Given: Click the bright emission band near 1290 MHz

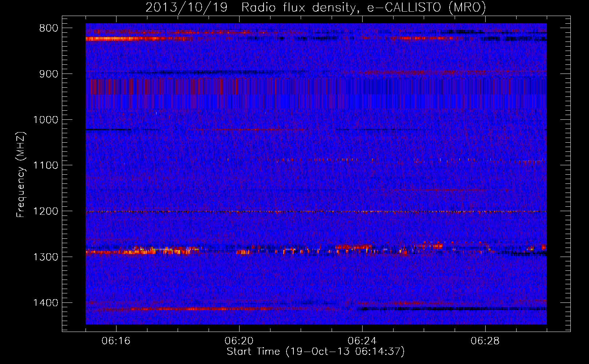Looking at the screenshot, I should point(316,250).
